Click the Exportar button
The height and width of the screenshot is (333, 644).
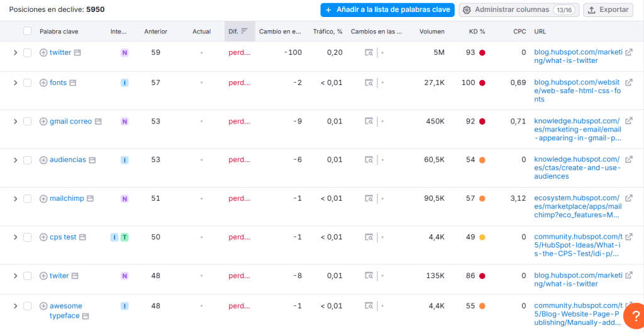(x=608, y=10)
